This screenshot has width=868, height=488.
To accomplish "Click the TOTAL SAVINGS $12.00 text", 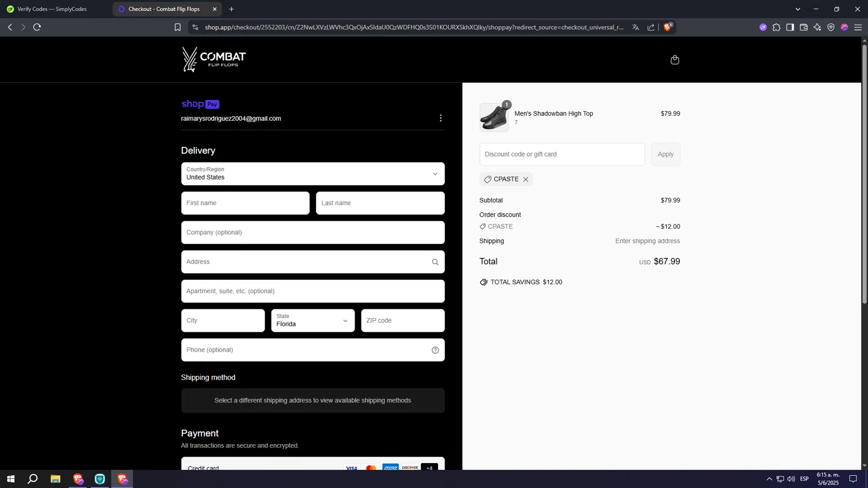I will (x=526, y=282).
